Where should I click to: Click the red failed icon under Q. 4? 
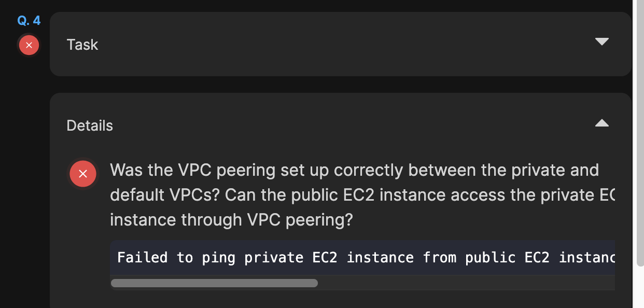[29, 45]
